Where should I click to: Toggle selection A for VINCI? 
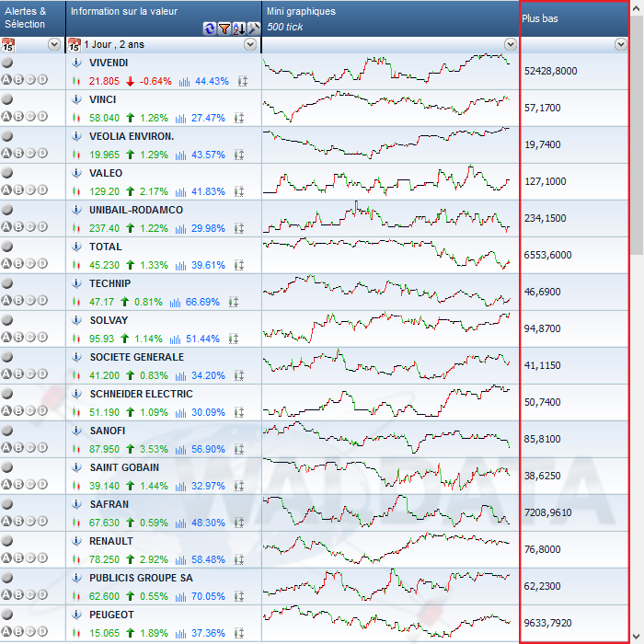click(x=6, y=116)
